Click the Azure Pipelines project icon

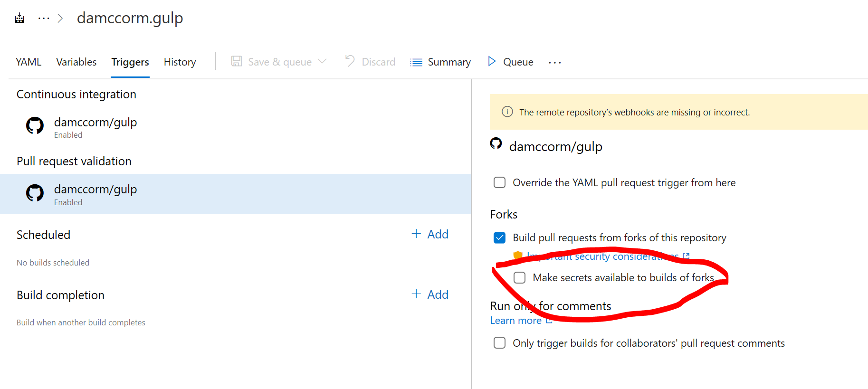pos(19,19)
